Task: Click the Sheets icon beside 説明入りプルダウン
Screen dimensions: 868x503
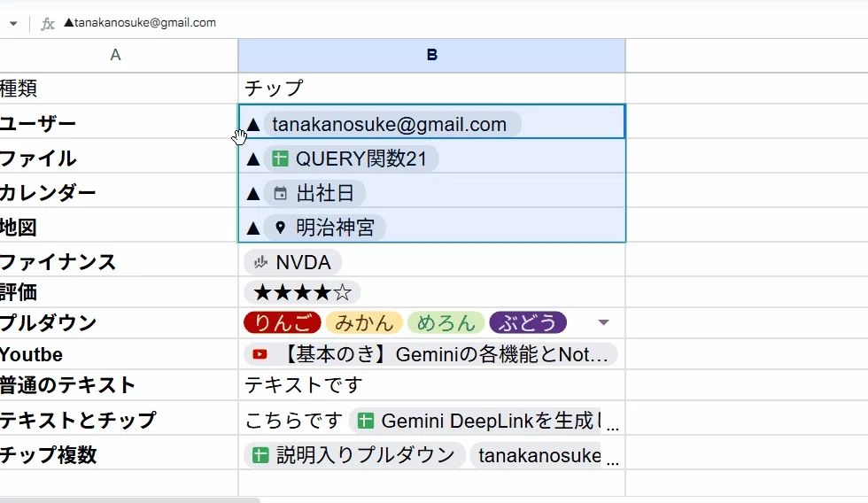Action: (260, 455)
